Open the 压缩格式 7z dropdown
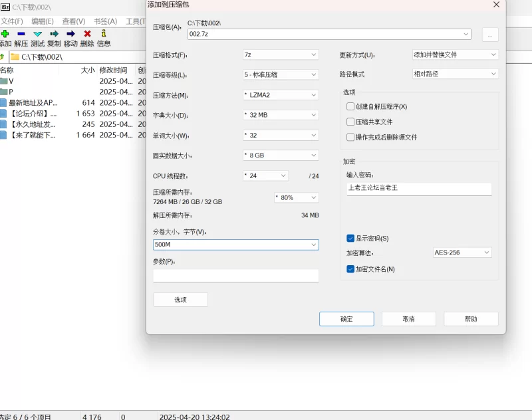Viewport: 532px width, 420px height. (x=281, y=54)
